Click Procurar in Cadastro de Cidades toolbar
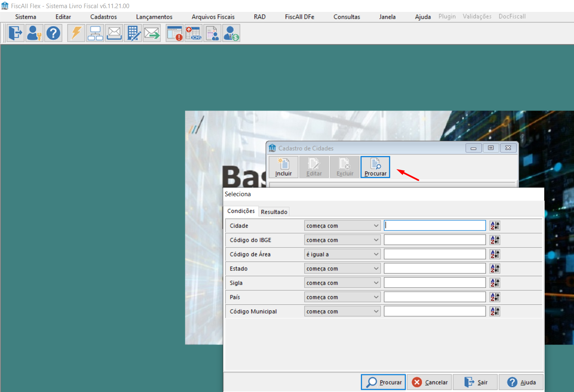 [x=375, y=167]
